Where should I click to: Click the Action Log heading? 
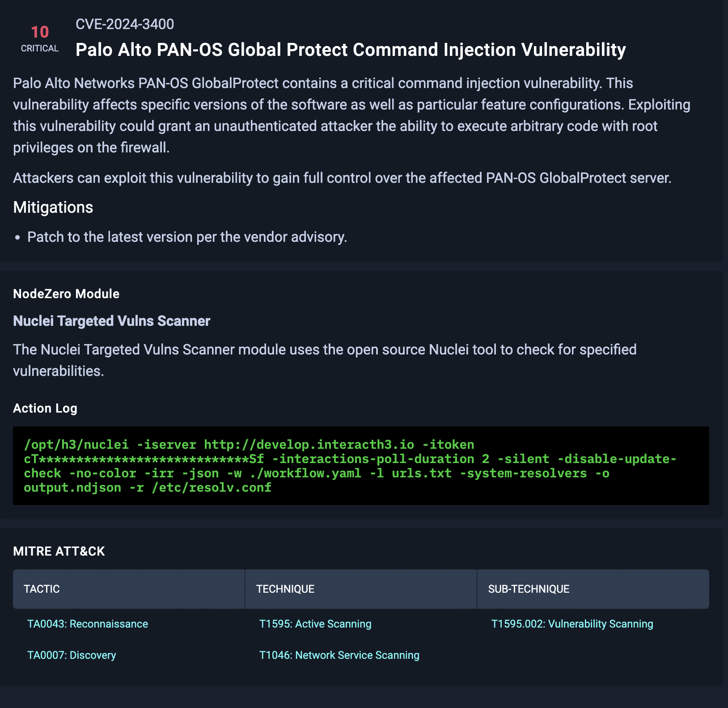45,408
